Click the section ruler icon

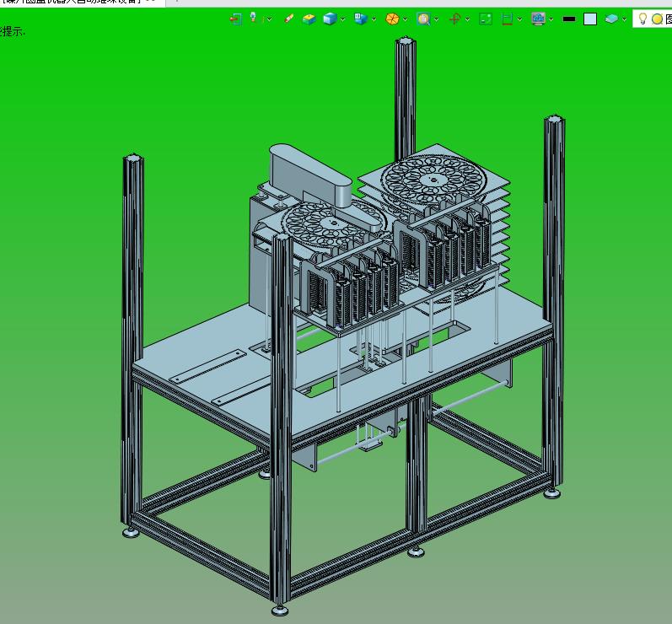click(507, 19)
